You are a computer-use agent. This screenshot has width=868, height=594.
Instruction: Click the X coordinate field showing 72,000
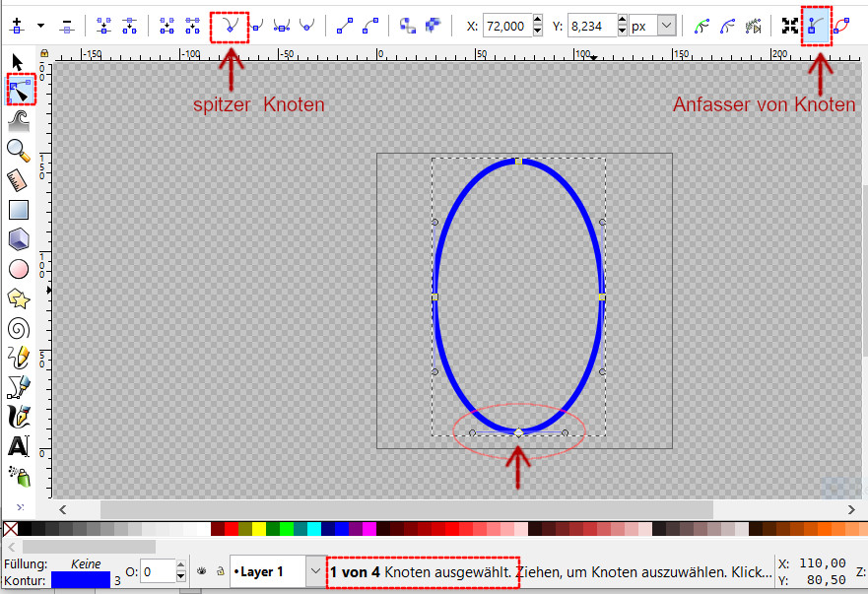506,26
